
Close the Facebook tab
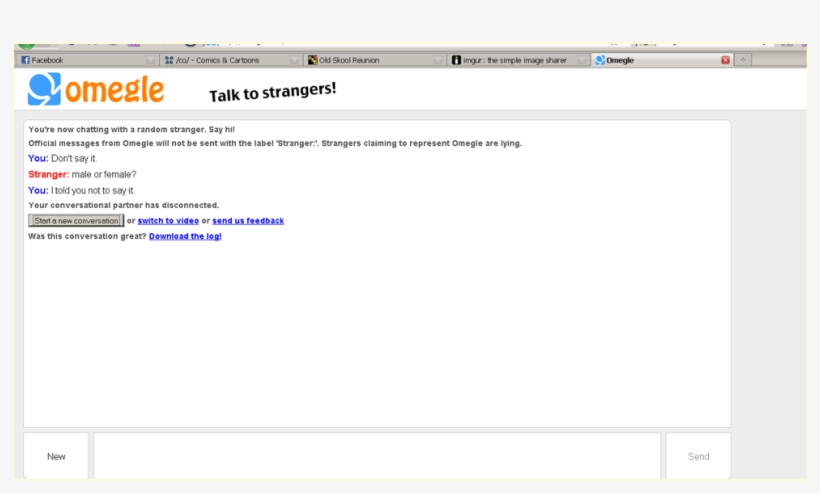(x=151, y=60)
